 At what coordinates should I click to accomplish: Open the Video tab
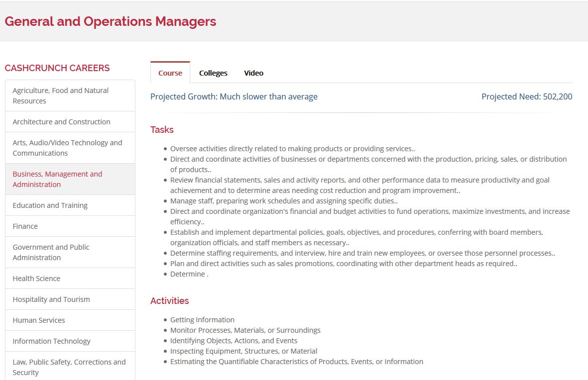click(253, 73)
